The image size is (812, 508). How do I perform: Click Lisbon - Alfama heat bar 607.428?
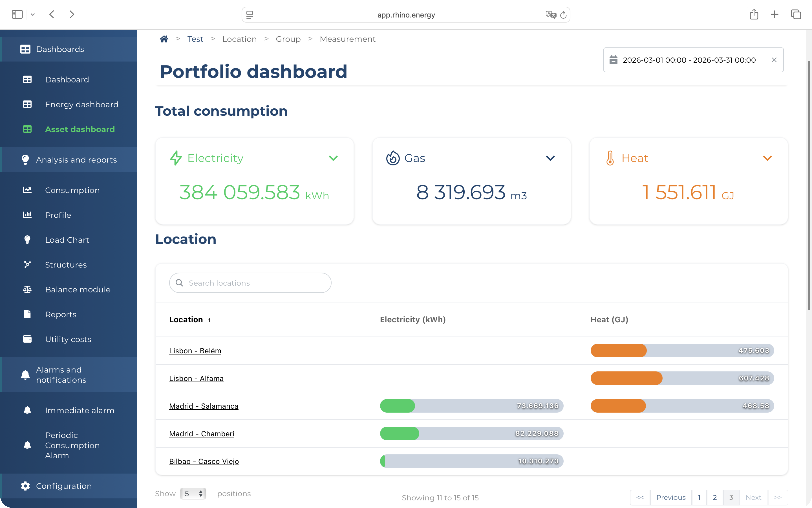(682, 378)
